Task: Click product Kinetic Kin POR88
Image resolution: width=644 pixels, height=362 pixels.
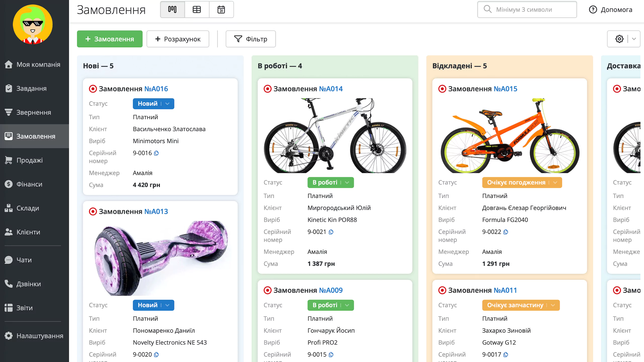Action: (332, 220)
